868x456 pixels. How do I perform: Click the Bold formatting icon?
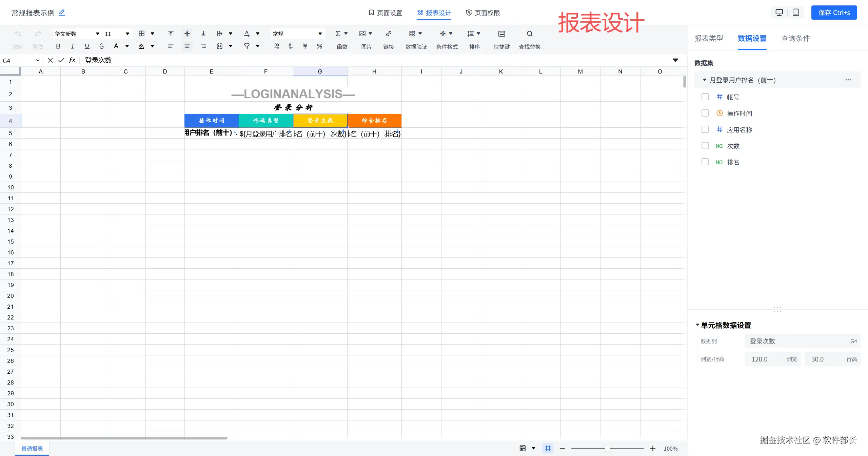click(58, 46)
